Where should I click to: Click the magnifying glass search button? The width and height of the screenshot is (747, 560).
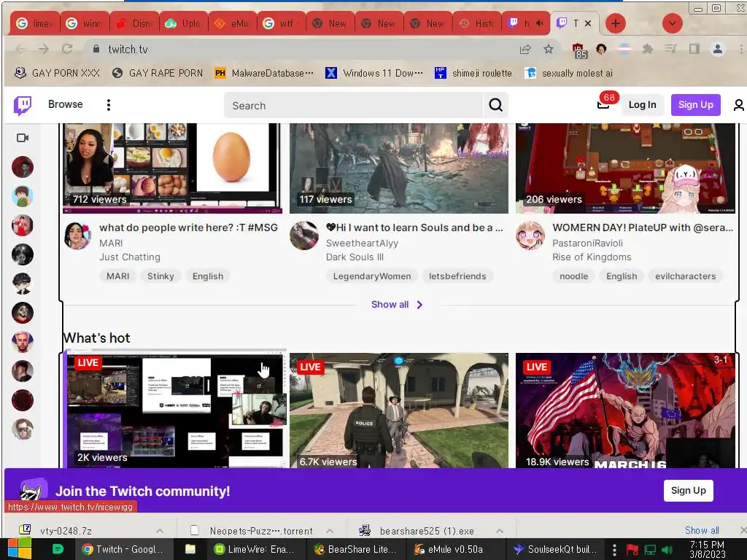point(495,105)
